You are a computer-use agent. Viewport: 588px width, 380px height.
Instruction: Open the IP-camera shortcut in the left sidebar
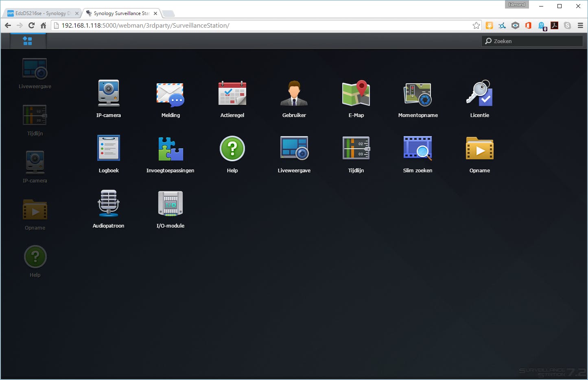[x=35, y=162]
